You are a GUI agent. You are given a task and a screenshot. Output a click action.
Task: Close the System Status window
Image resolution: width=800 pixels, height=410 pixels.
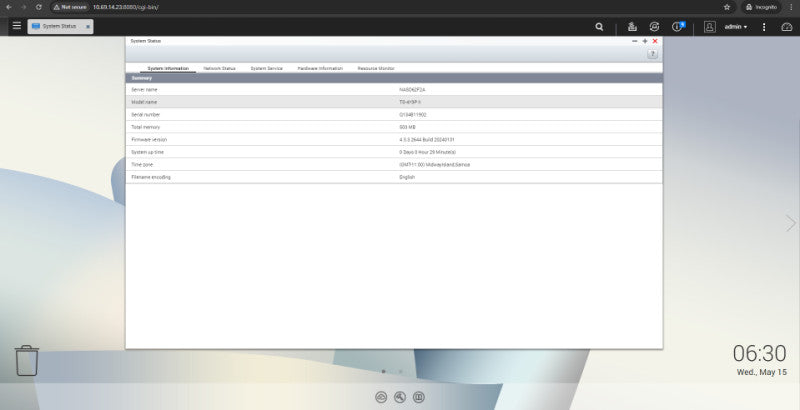coord(655,41)
